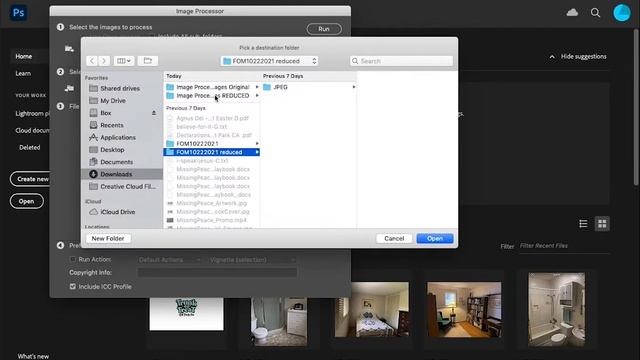Expand Image Proce...ages Original folder arrow

coord(257,87)
